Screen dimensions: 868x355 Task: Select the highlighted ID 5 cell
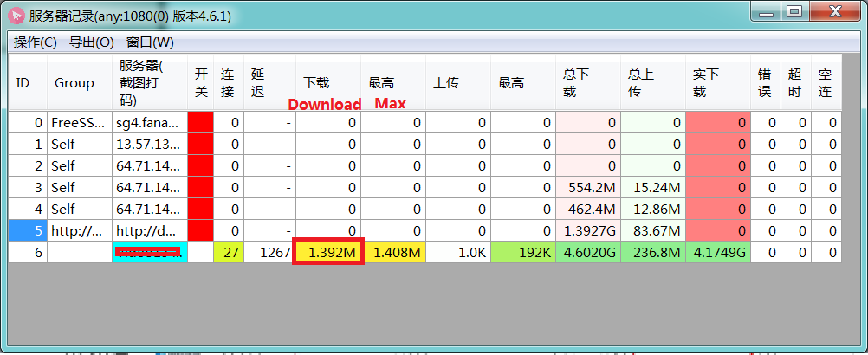[x=28, y=230]
